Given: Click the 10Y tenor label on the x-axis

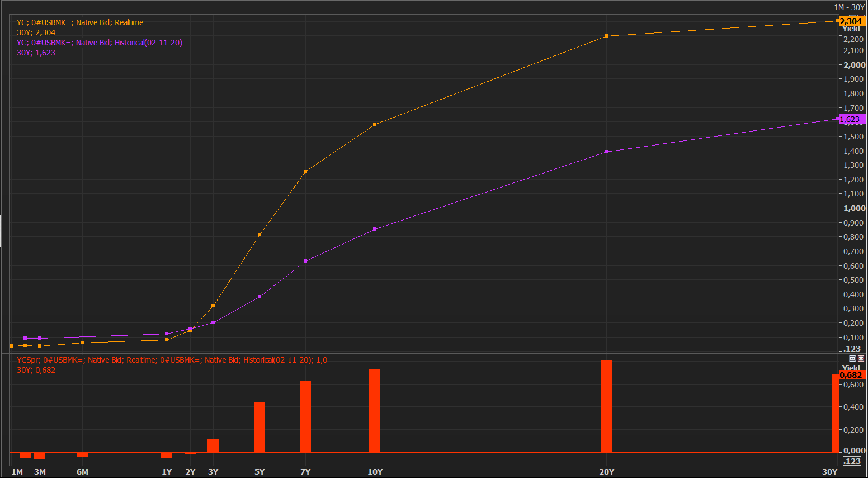Looking at the screenshot, I should coord(375,472).
